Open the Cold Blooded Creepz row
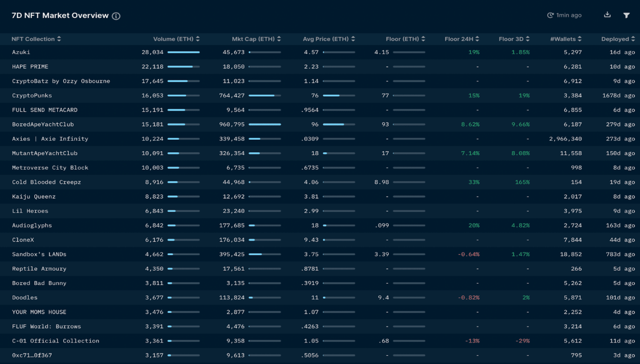This screenshot has width=640, height=364. tap(47, 182)
